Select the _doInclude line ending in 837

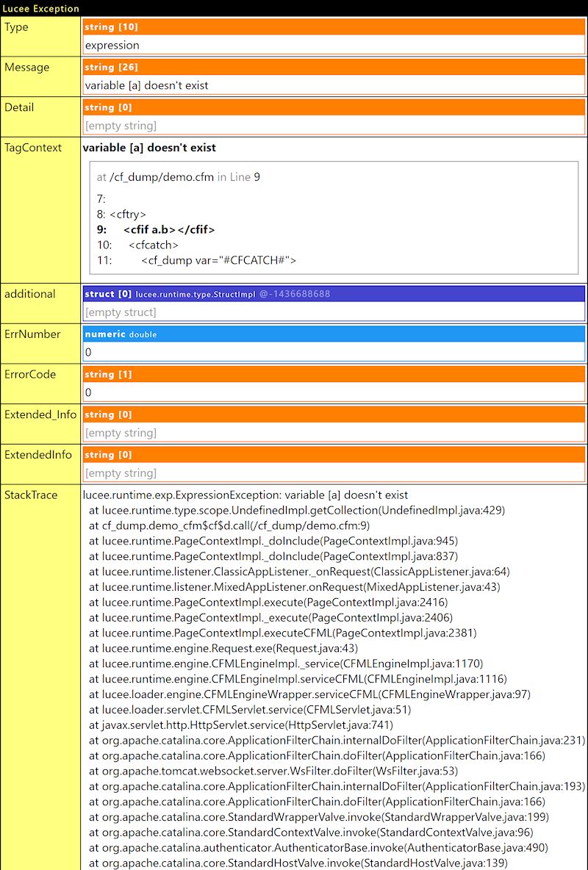[x=273, y=556]
